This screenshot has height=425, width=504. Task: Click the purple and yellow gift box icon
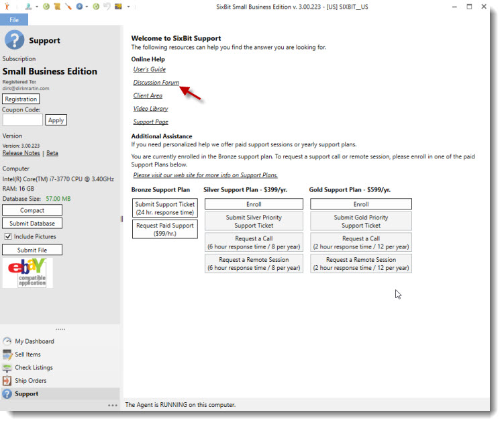(x=118, y=7)
